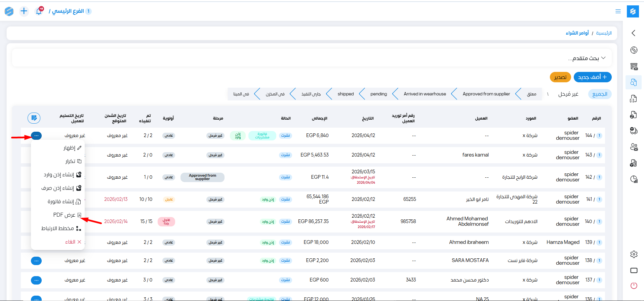Screen dimensions: 644x301
Task: Click the column chooser icon in table header
Action: pyautogui.click(x=34, y=118)
